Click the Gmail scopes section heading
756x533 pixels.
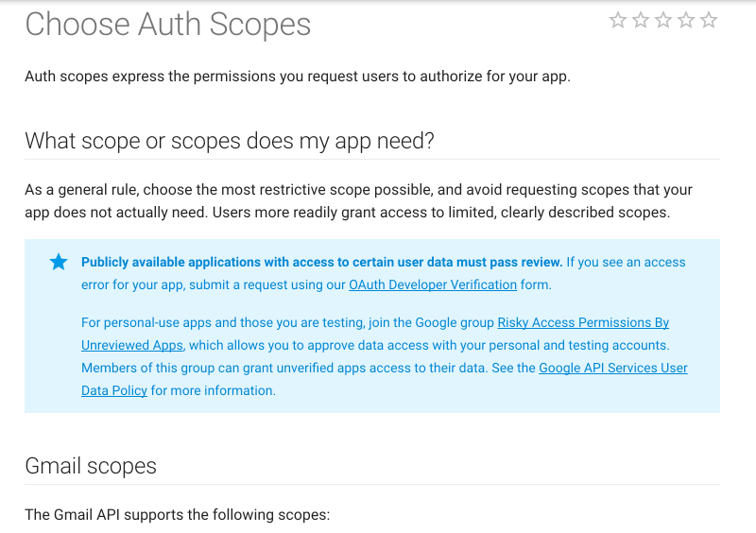[91, 466]
